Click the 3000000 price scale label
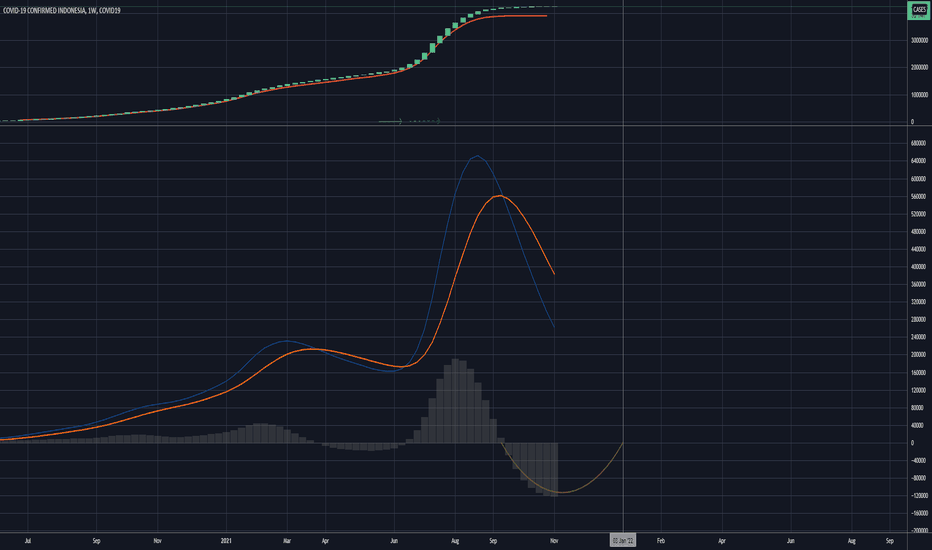 pos(919,40)
